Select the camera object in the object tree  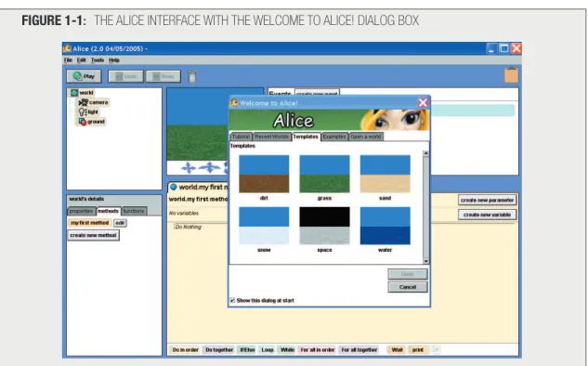94,102
